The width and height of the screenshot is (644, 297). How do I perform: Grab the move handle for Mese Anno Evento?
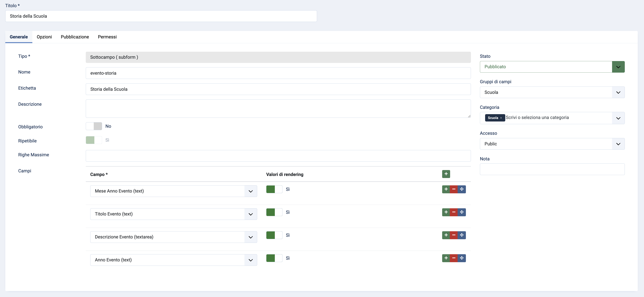point(462,189)
